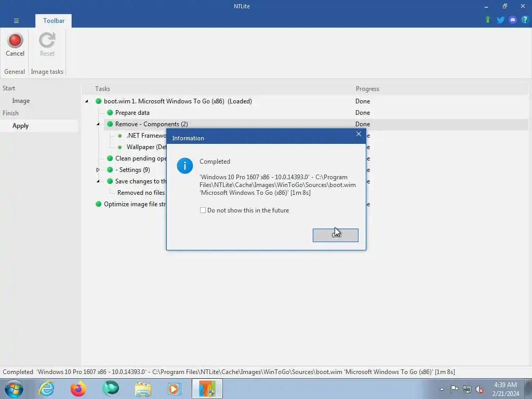Click green dot beside Save changes row
Viewport: 532px width, 399px height.
tap(110, 181)
